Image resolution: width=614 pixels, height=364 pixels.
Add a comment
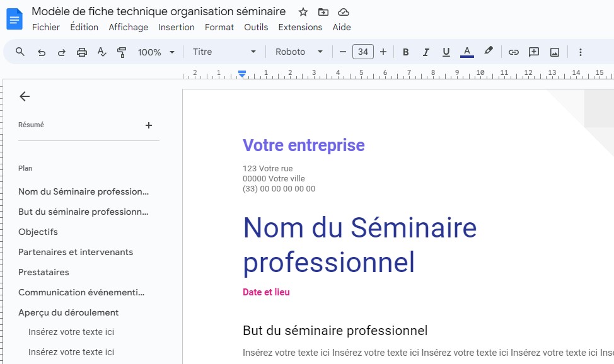[534, 52]
